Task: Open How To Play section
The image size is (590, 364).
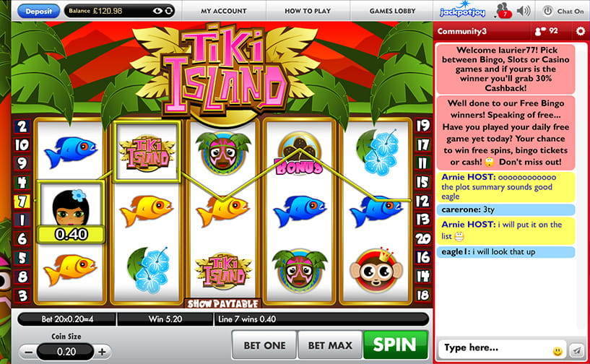Action: click(308, 11)
